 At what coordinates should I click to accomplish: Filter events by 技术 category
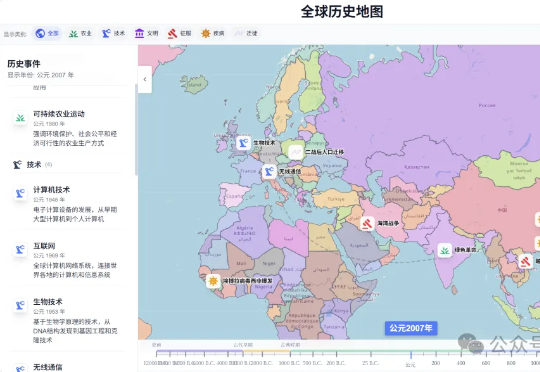pyautogui.click(x=114, y=33)
